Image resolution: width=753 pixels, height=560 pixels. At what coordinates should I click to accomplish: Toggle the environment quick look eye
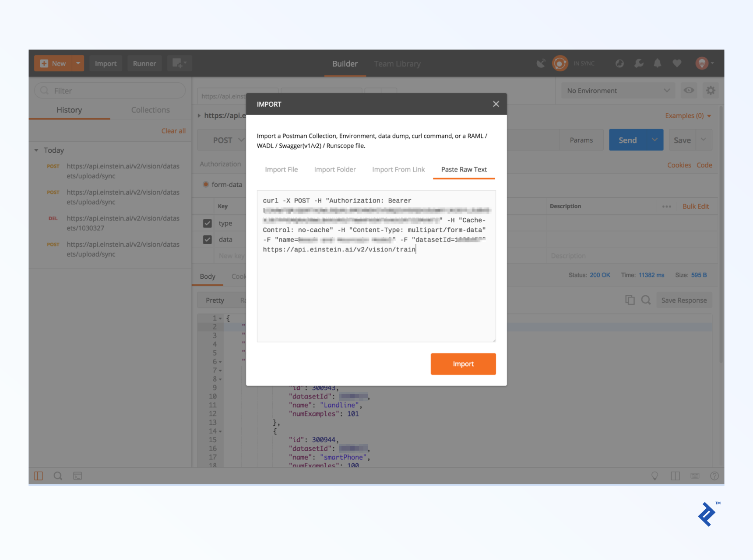click(x=689, y=91)
